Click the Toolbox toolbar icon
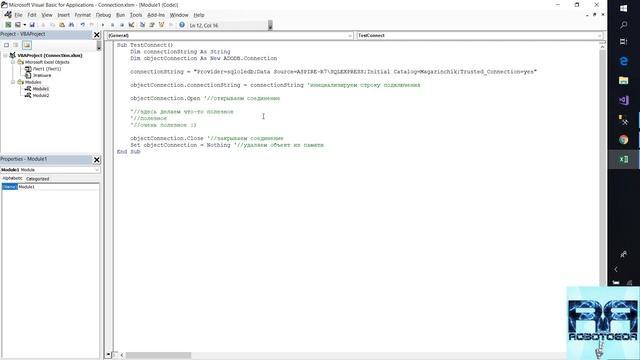The height and width of the screenshot is (360, 640). [171, 25]
